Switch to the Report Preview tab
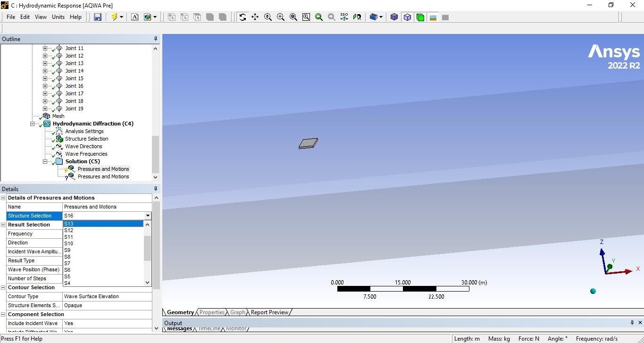The height and width of the screenshot is (343, 644). [x=269, y=312]
